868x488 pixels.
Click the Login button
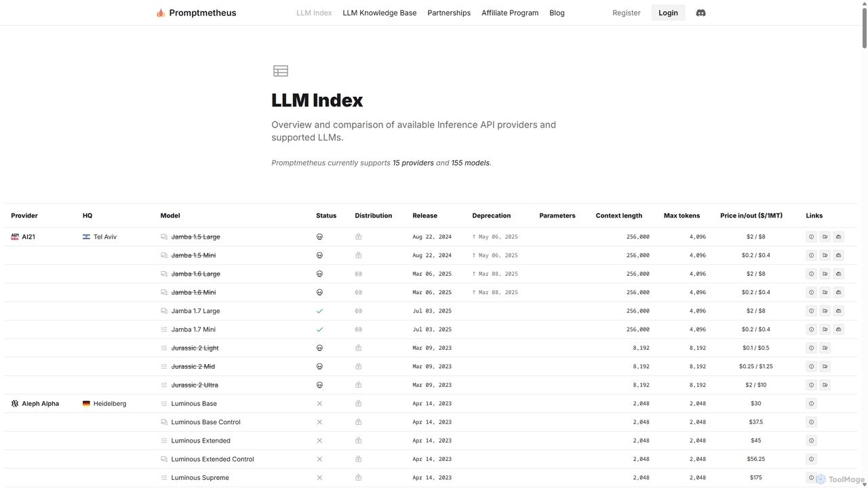pos(668,13)
